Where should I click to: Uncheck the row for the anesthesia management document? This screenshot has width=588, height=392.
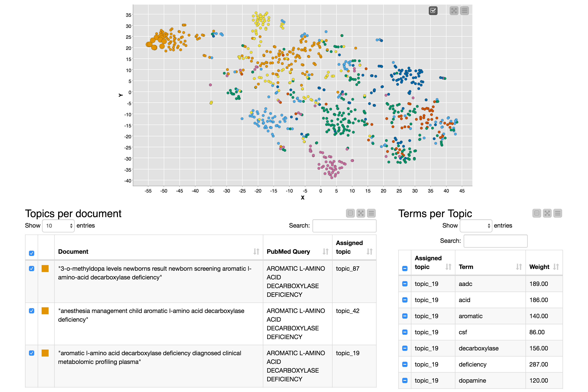tap(32, 311)
